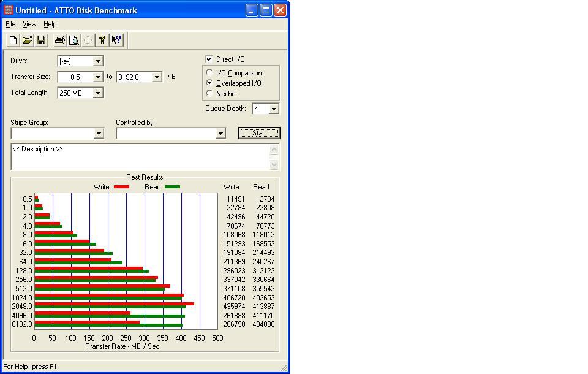The height and width of the screenshot is (374, 588).
Task: Click read value 240267
Action: [263, 261]
